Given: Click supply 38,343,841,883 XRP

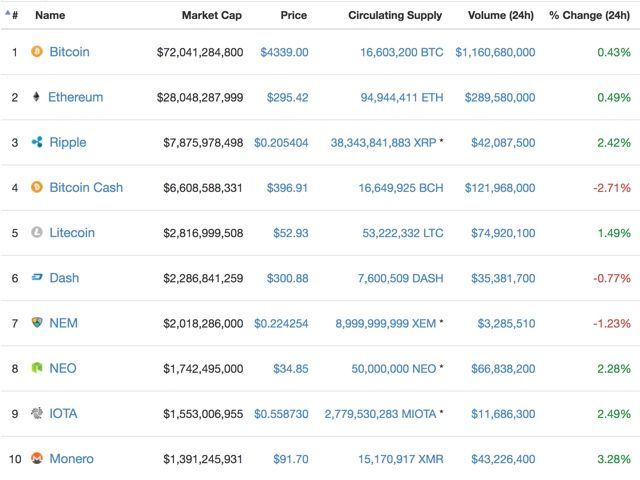Looking at the screenshot, I should (x=384, y=143).
